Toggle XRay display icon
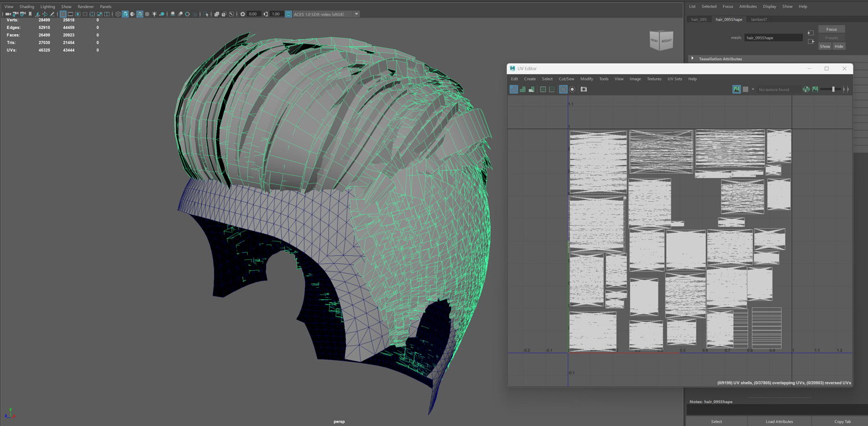This screenshot has height=426, width=868. point(216,14)
